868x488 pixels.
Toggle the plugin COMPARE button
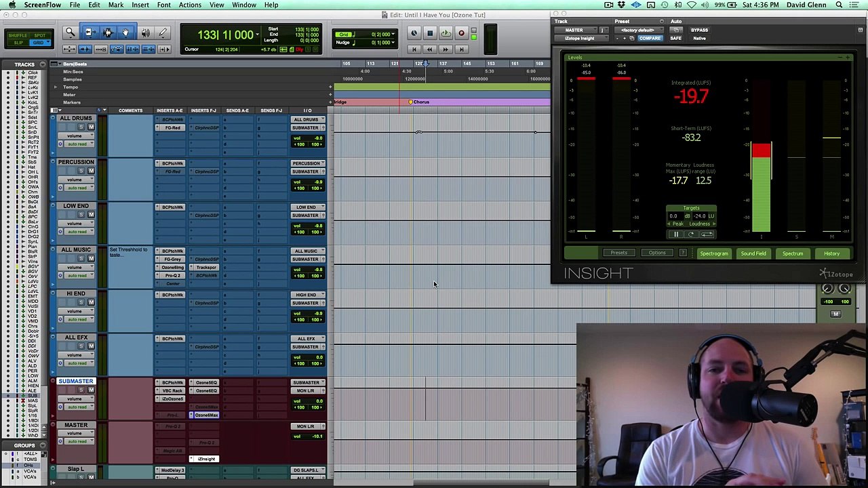click(649, 39)
